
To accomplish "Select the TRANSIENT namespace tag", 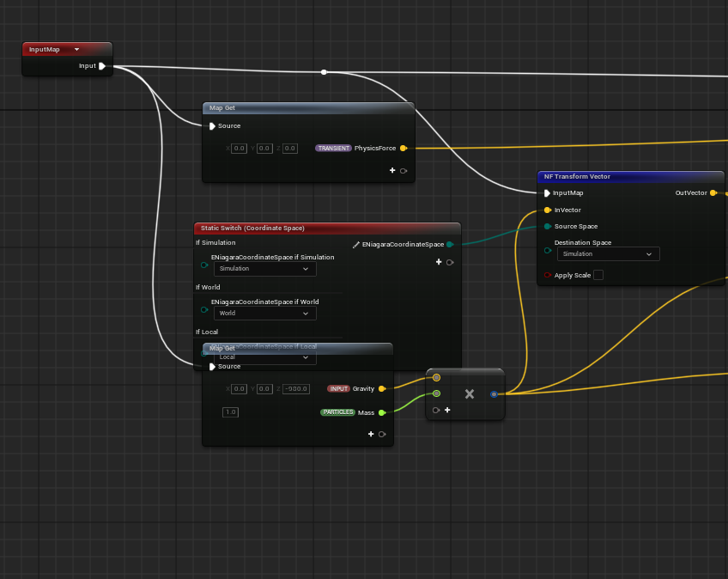I will (333, 149).
